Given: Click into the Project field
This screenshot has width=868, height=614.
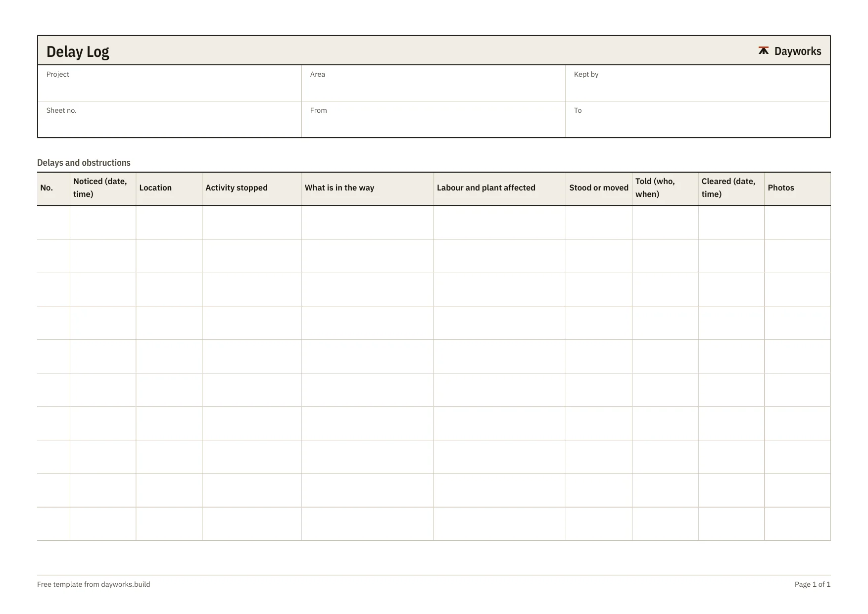Looking at the screenshot, I should pos(170,83).
